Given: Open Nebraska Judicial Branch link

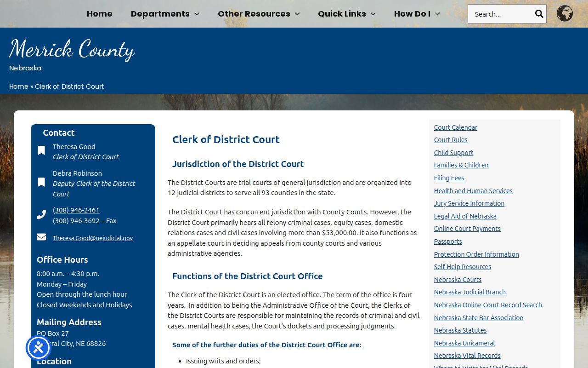Looking at the screenshot, I should tap(470, 292).
